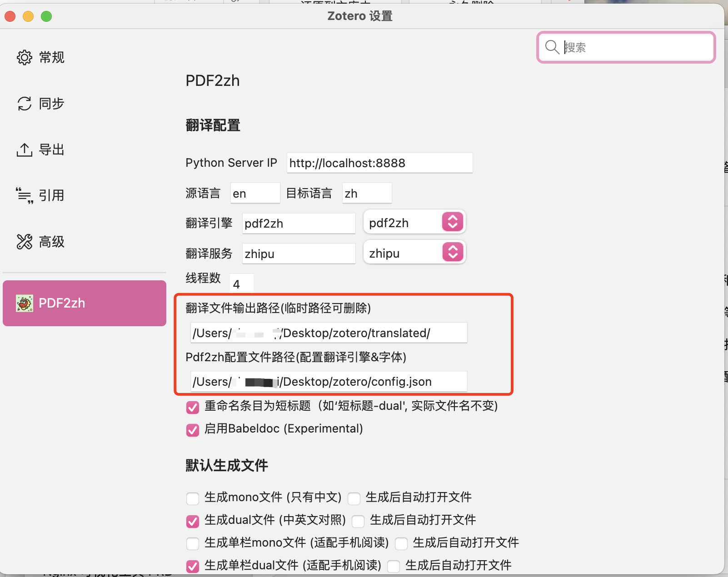The width and height of the screenshot is (728, 577).
Task: Enable auto-open checkbox for dual文件 row
Action: pos(358,521)
